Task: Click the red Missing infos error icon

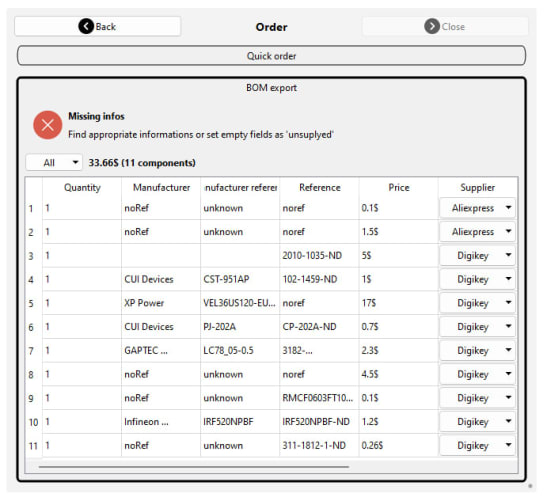Action: point(48,125)
